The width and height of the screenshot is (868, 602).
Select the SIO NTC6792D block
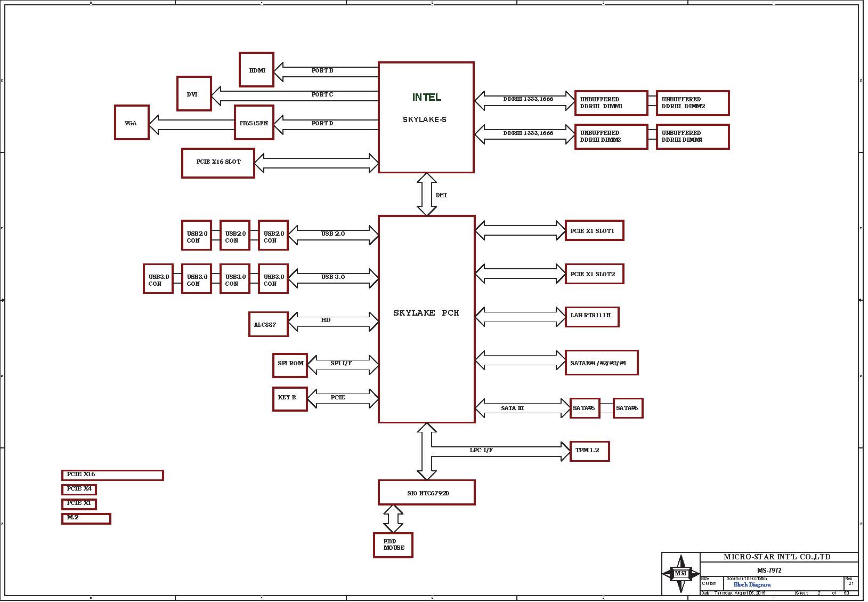click(426, 492)
